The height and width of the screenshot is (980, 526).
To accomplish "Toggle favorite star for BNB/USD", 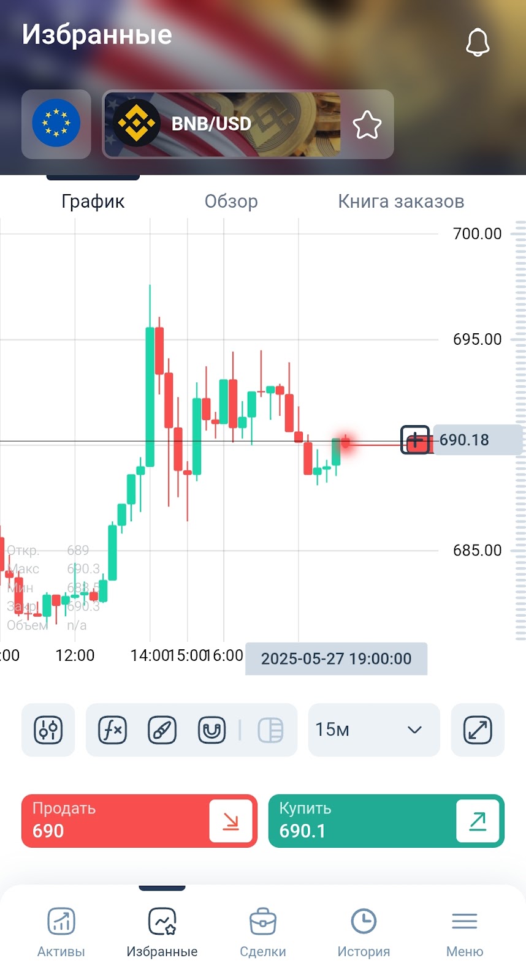I will 367,124.
